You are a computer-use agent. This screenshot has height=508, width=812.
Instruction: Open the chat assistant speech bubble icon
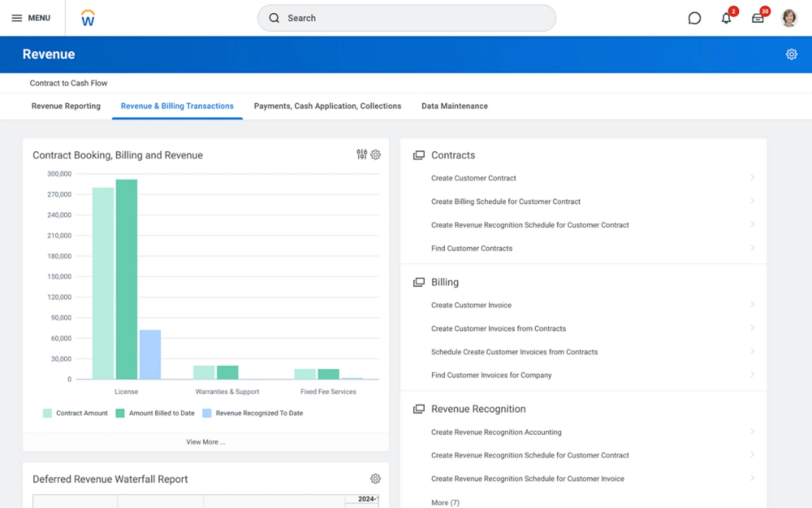(694, 18)
